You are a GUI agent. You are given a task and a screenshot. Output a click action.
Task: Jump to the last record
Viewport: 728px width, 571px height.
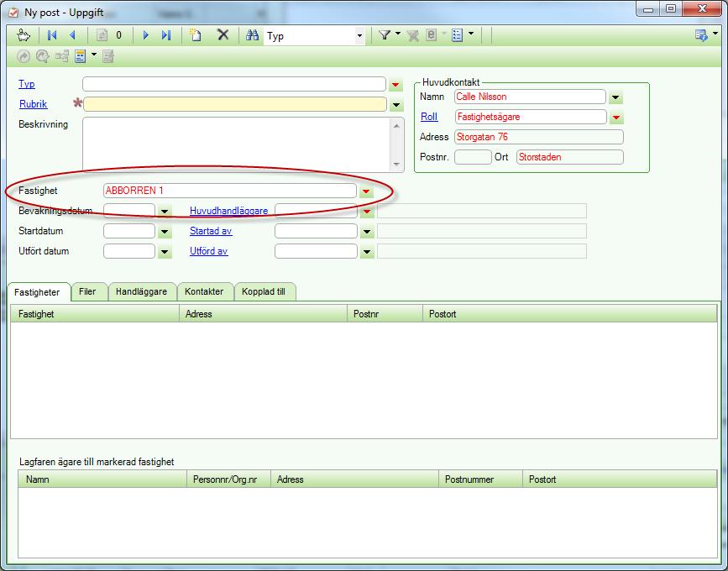click(166, 35)
